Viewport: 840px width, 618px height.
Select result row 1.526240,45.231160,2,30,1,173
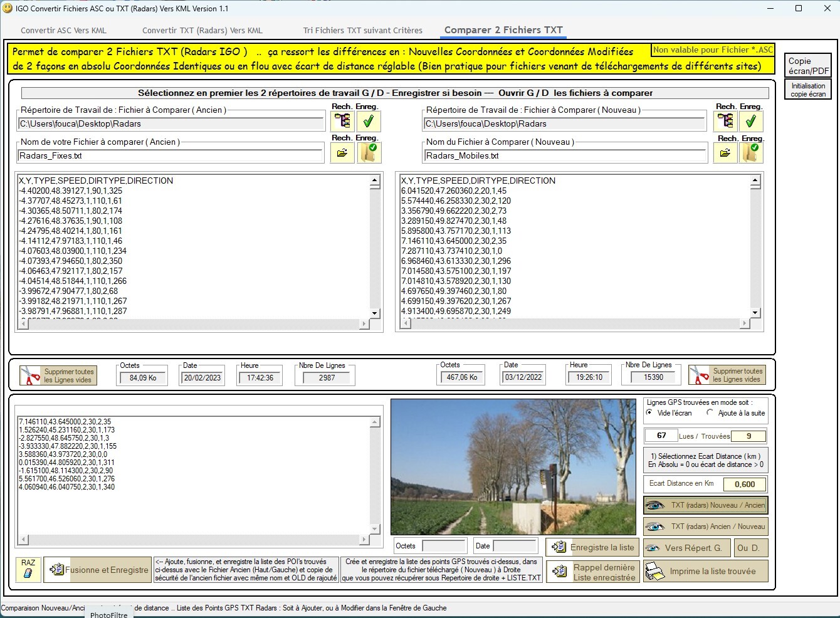67,430
